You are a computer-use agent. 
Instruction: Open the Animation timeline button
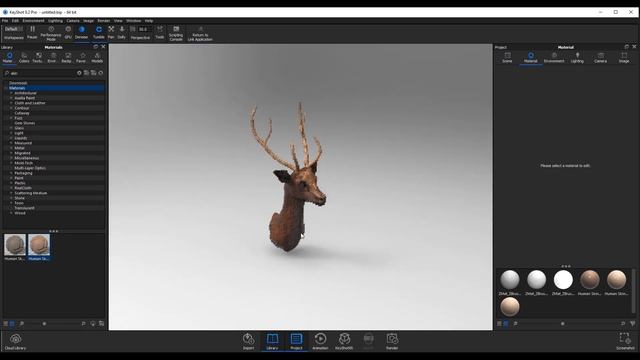(x=320, y=341)
